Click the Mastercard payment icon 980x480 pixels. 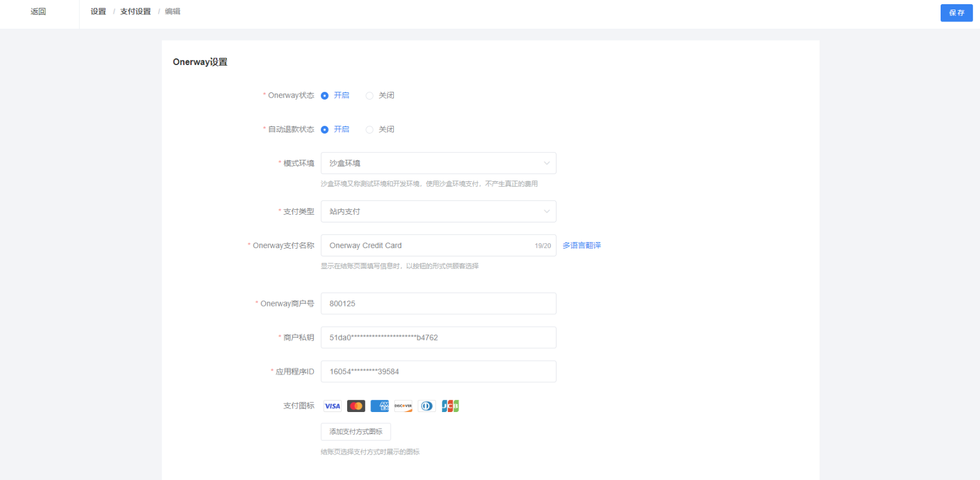coord(356,406)
